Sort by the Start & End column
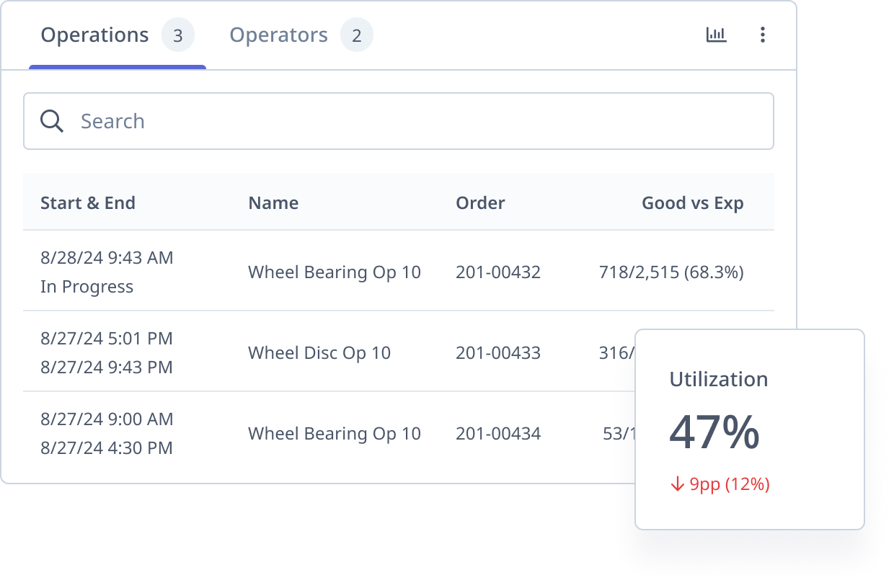894x588 pixels. pyautogui.click(x=88, y=202)
